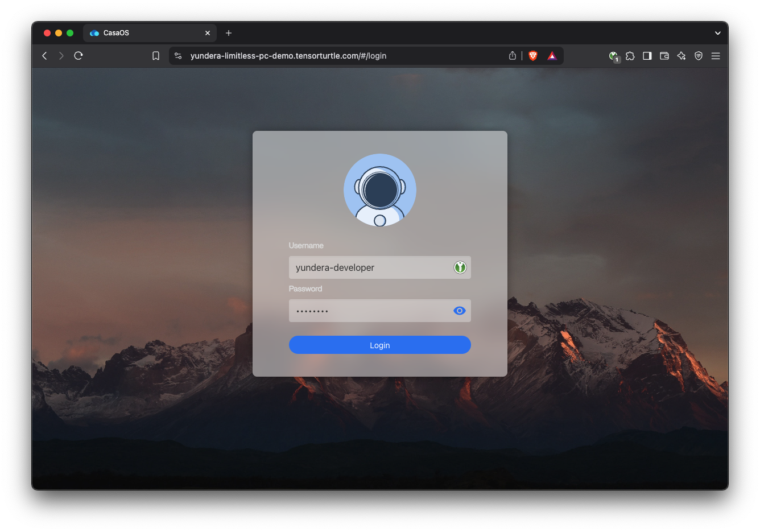Screen dimensions: 760x532
Task: Open the browser hamburger menu
Action: [716, 56]
